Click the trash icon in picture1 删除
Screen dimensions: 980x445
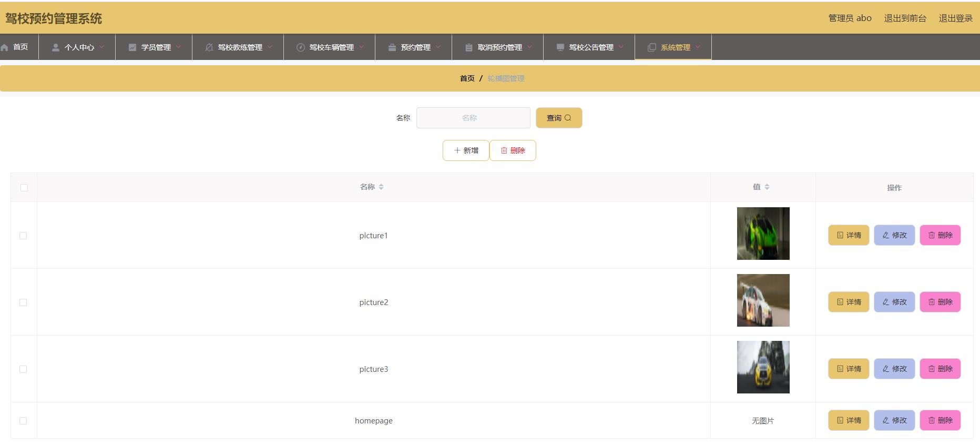932,235
